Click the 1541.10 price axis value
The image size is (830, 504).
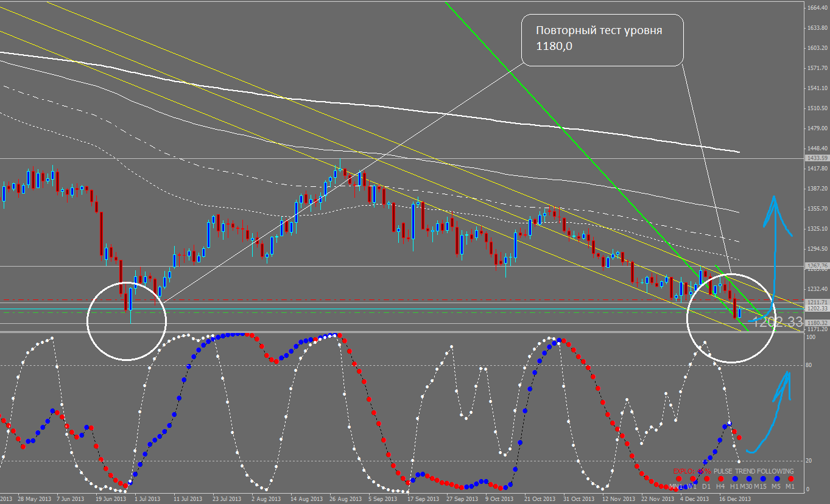[x=817, y=88]
